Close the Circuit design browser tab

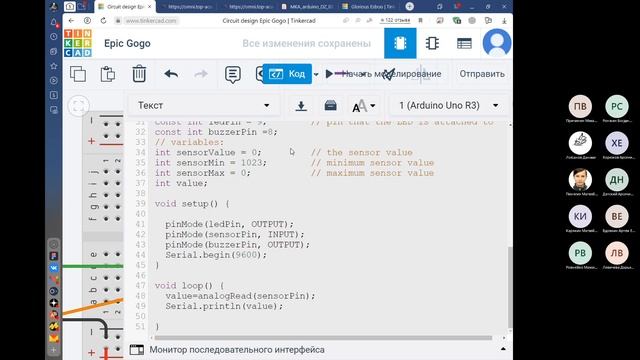pos(150,7)
